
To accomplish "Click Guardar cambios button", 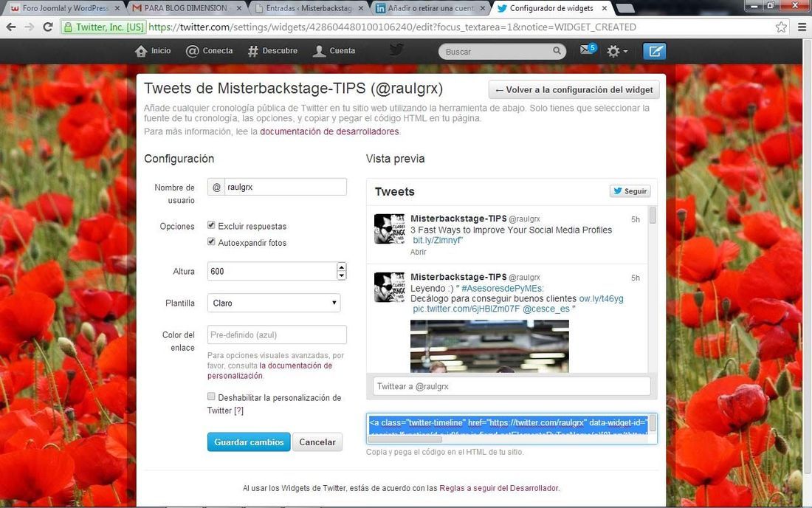I will pyautogui.click(x=249, y=442).
